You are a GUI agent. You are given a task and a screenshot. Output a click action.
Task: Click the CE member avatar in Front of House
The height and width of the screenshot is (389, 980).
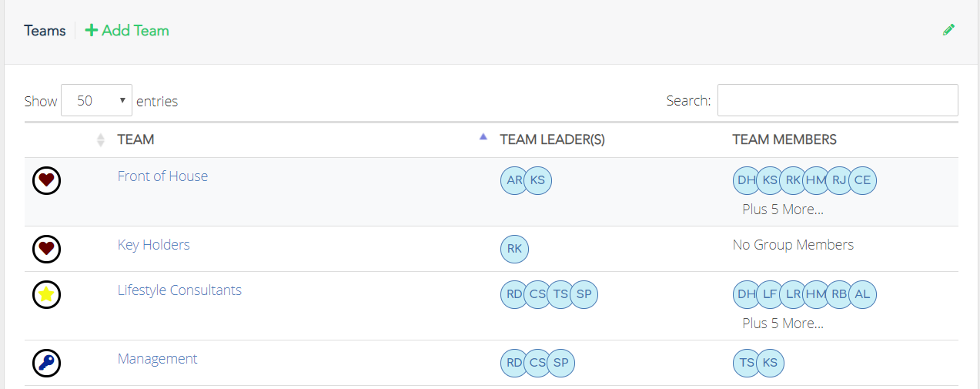[x=862, y=180]
